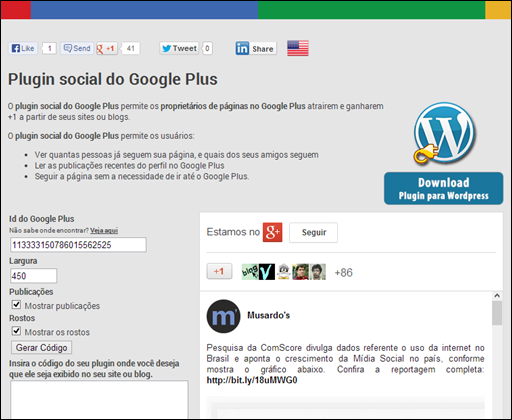Viewport: 512px width, 420px height.
Task: Click the Seguir follow button
Action: click(x=313, y=232)
